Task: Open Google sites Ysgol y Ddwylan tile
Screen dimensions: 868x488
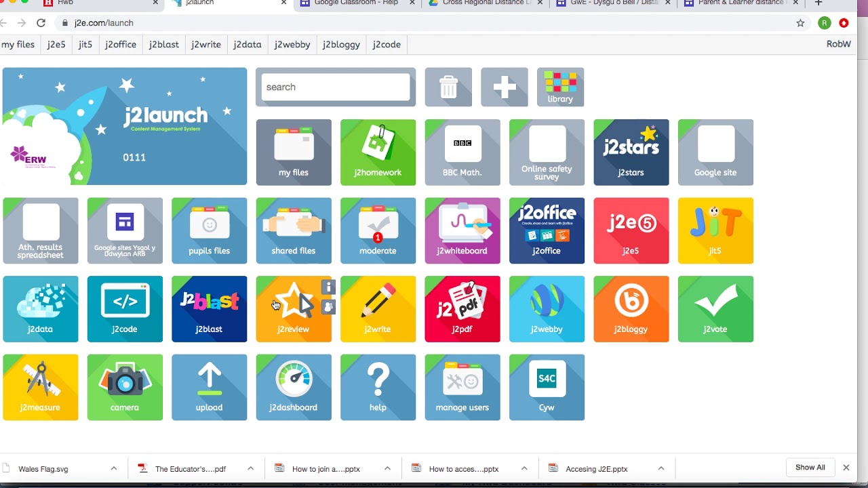Action: click(125, 230)
